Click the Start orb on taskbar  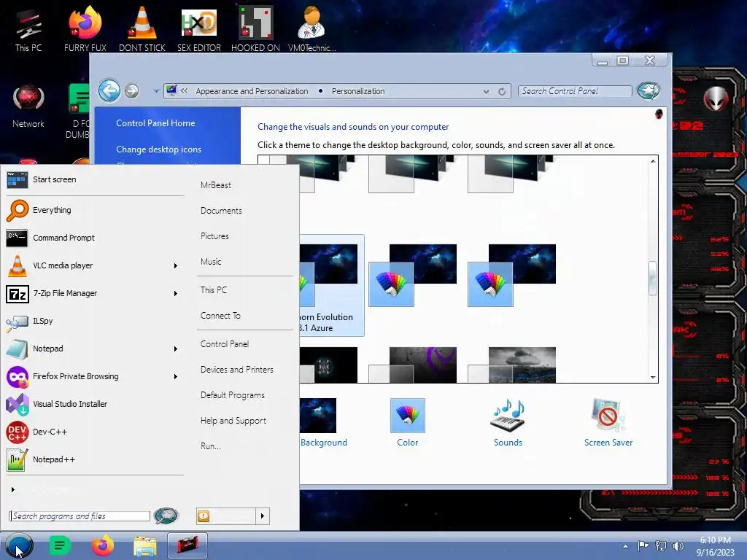coord(19,545)
